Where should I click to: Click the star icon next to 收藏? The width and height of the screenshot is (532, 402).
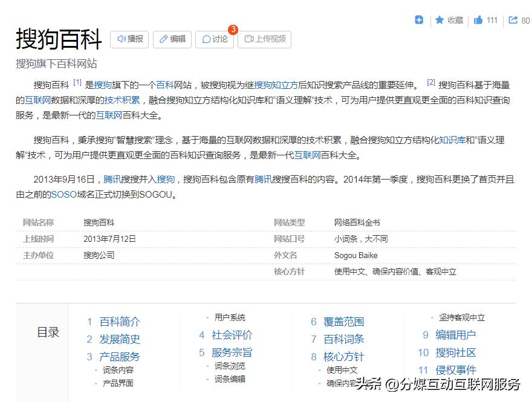(x=440, y=20)
